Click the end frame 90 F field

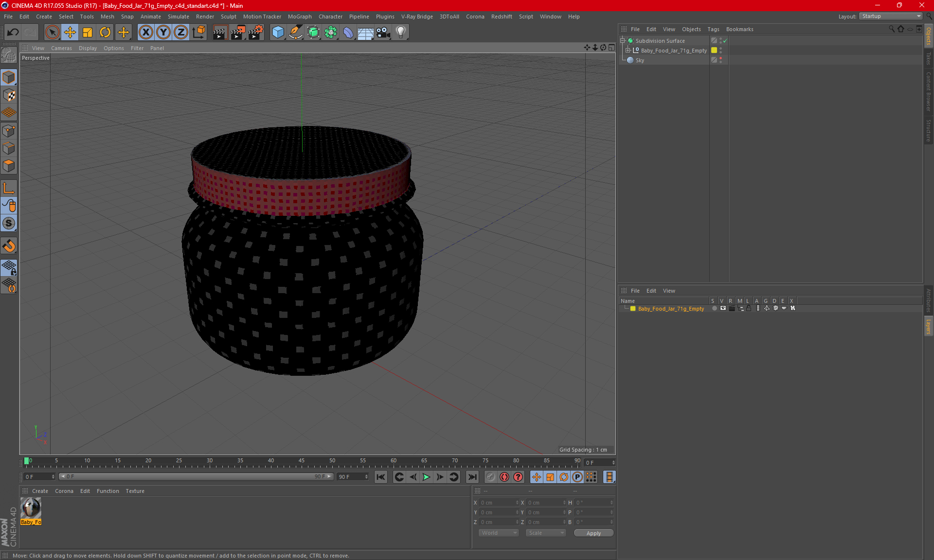(352, 477)
